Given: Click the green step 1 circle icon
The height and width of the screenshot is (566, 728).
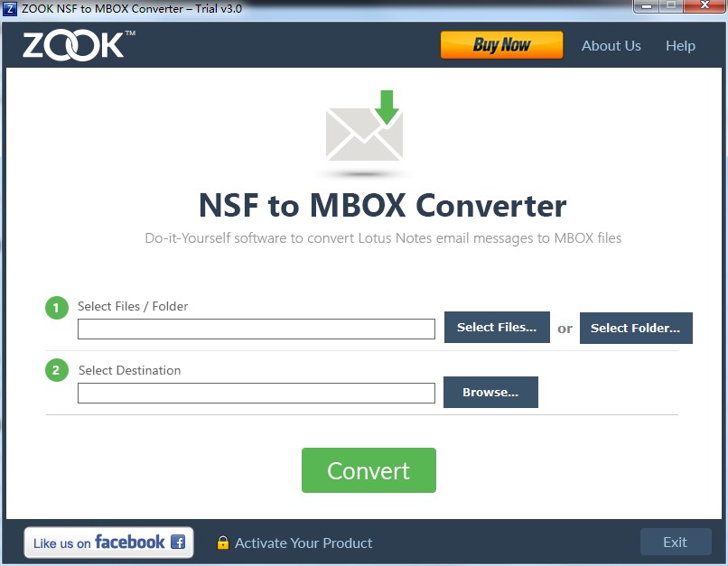Looking at the screenshot, I should (57, 308).
